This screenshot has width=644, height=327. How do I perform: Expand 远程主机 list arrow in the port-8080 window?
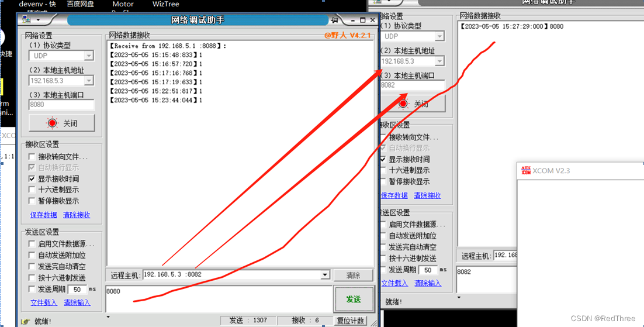pos(325,275)
